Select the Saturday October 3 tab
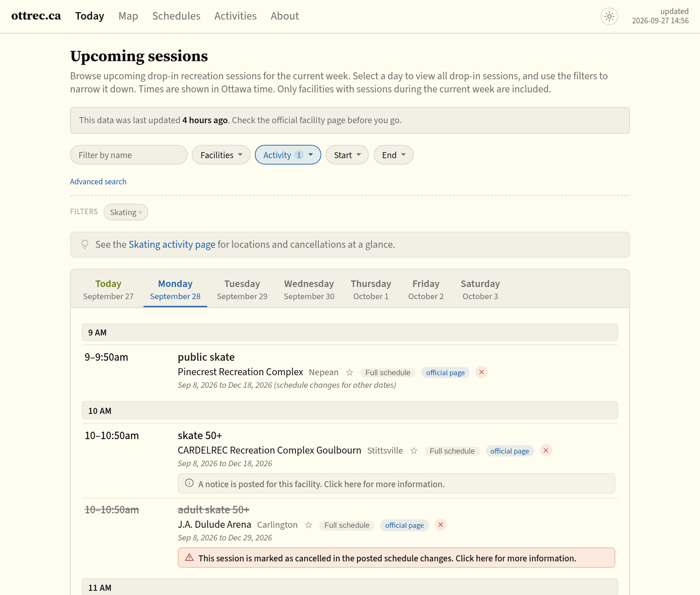The height and width of the screenshot is (595, 700). point(480,289)
